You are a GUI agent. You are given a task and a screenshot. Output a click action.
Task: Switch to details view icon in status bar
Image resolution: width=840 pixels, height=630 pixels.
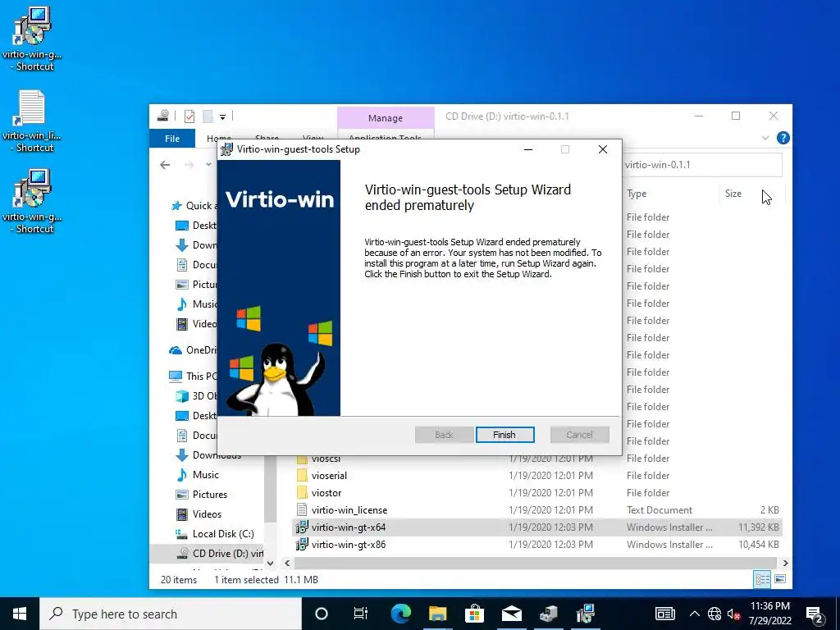pos(762,579)
